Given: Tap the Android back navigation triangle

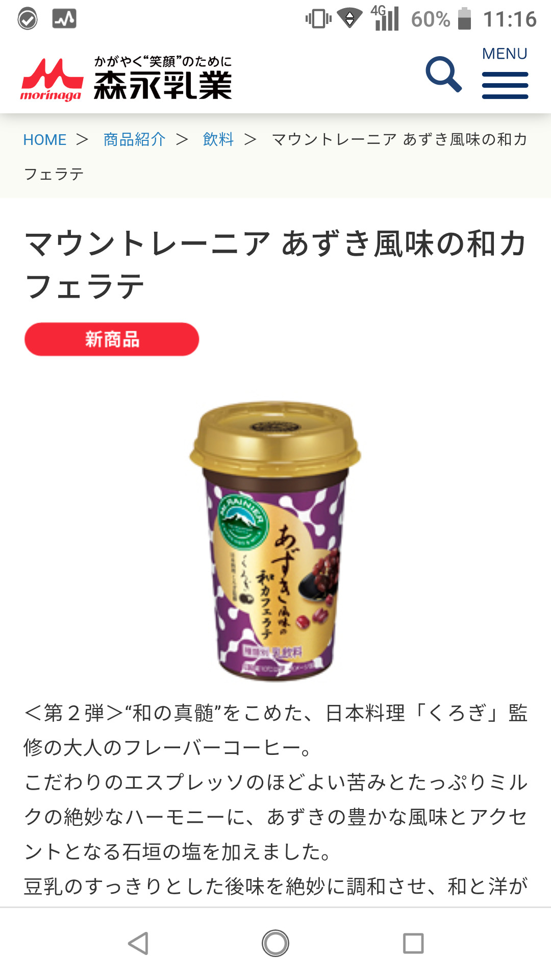Looking at the screenshot, I should pos(138,943).
